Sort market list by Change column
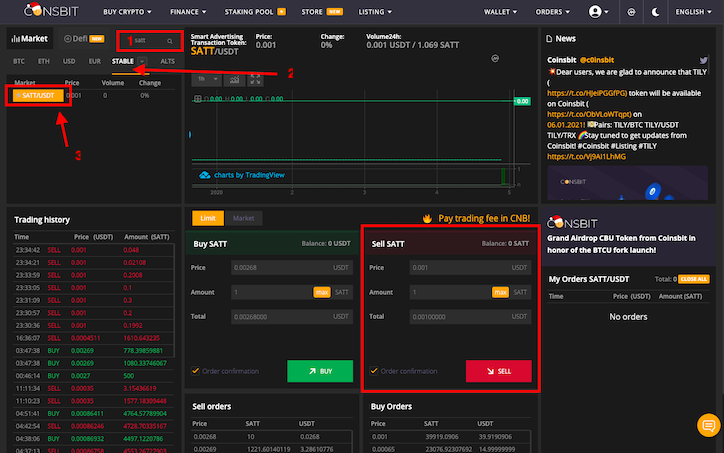Screen dimensions: 724x453 tap(150, 83)
